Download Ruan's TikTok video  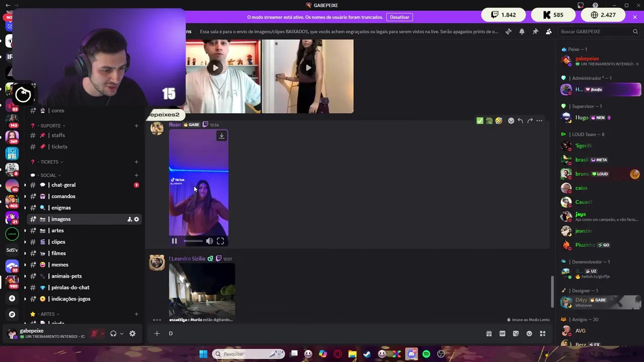pyautogui.click(x=221, y=136)
